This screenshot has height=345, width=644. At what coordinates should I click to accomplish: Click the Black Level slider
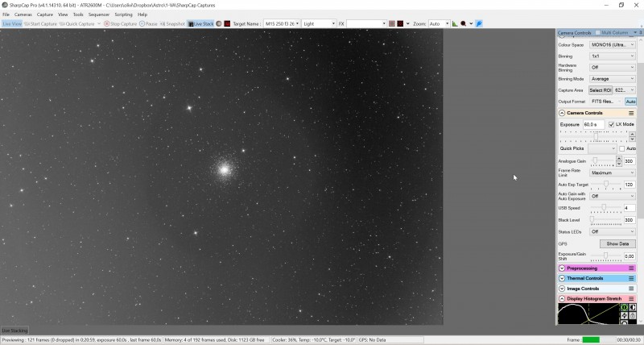click(x=606, y=220)
